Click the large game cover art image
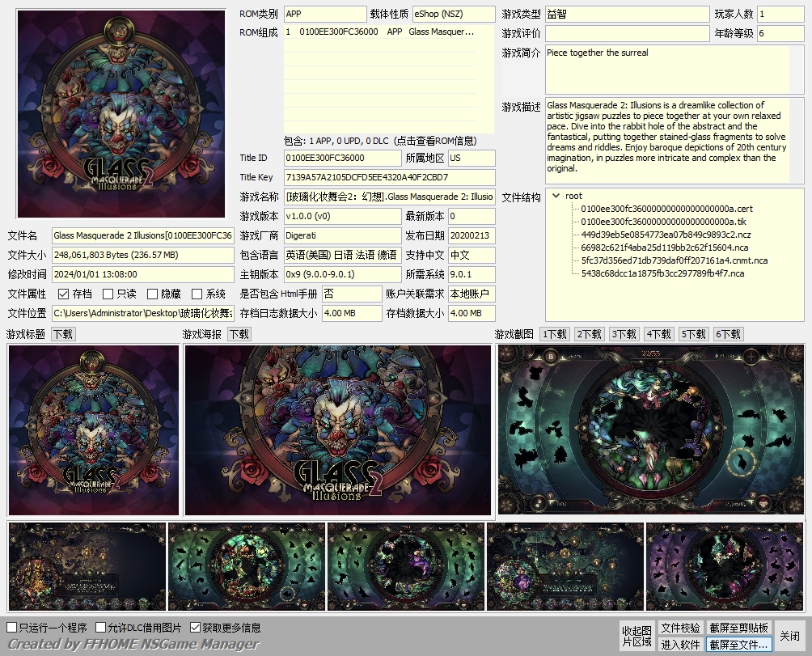 [121, 113]
